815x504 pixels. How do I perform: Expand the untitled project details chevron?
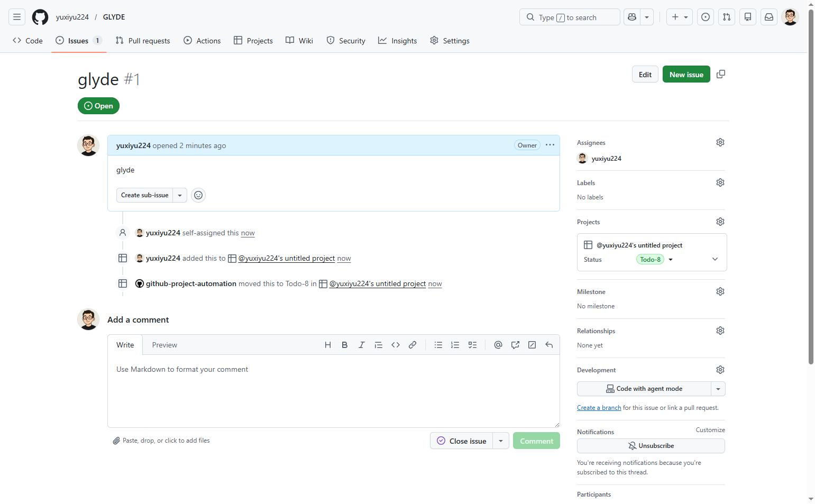(x=715, y=259)
